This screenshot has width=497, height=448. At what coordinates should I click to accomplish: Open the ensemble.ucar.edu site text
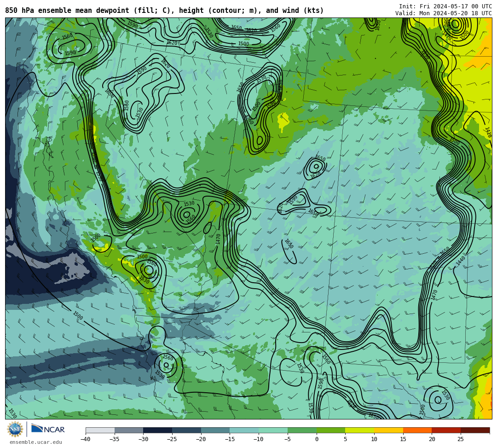coord(36,442)
